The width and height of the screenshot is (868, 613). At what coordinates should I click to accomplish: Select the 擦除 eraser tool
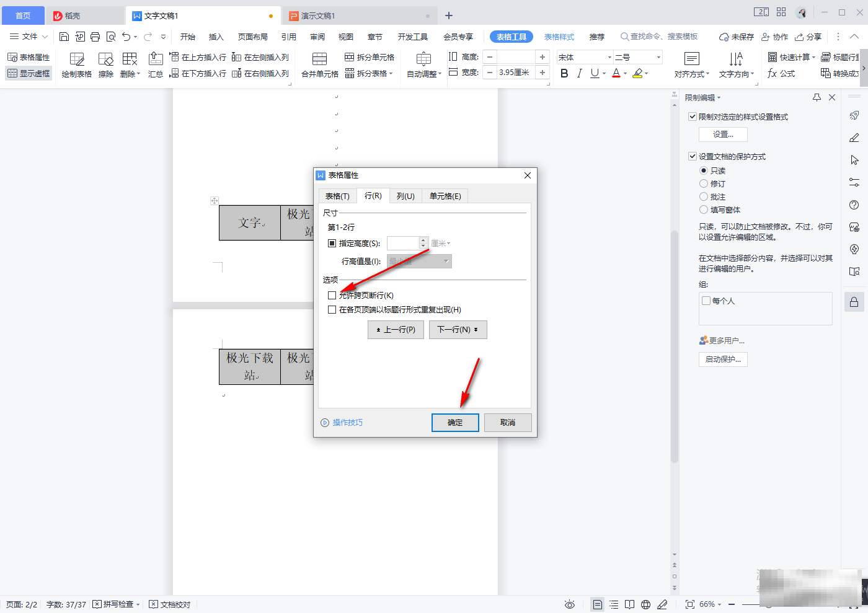(x=106, y=65)
